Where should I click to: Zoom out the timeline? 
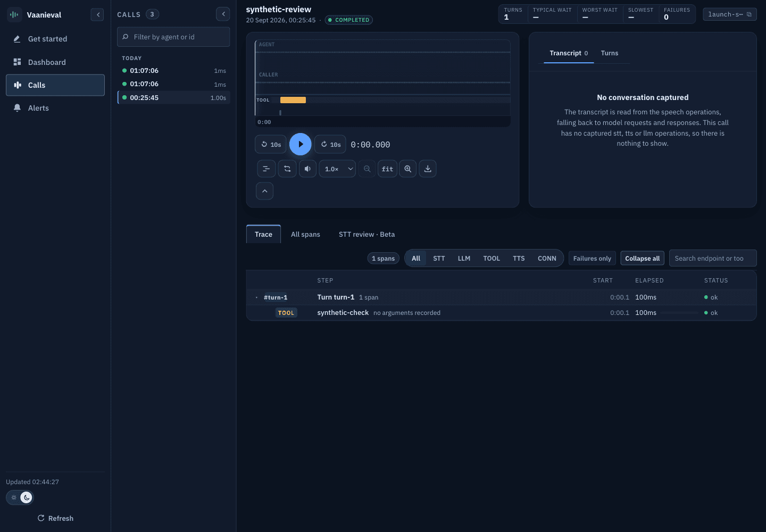pyautogui.click(x=367, y=169)
